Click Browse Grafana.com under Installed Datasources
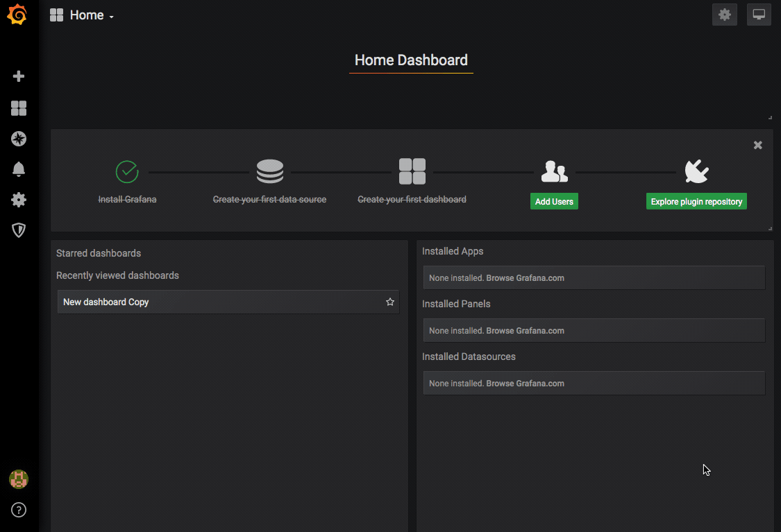The image size is (781, 532). point(525,384)
